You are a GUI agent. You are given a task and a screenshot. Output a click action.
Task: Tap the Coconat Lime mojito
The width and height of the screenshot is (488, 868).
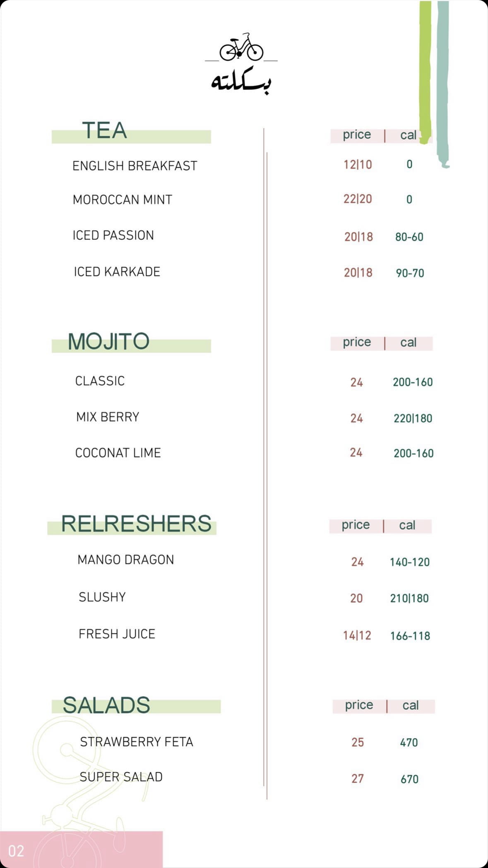(118, 453)
